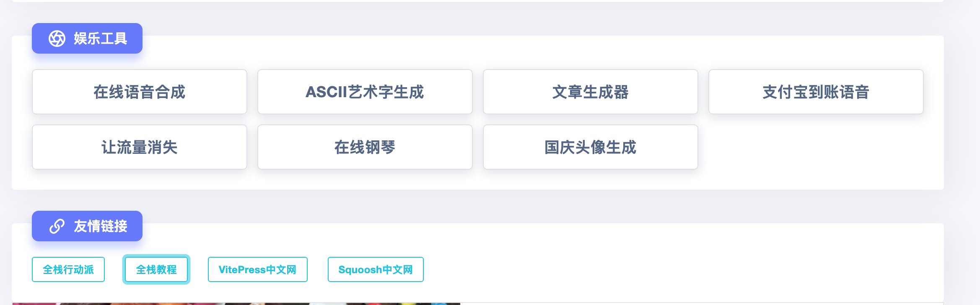Launch the 在线钢琴 tool

tap(365, 147)
